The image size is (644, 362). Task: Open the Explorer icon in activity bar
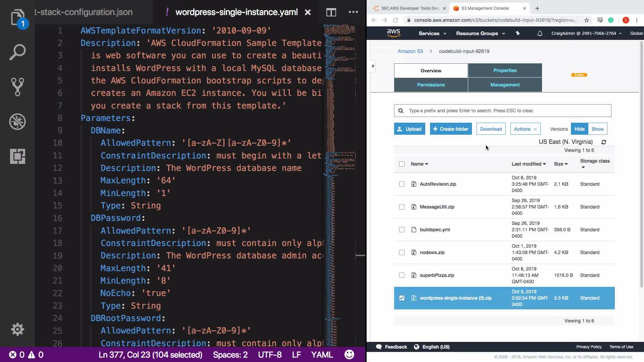[17, 17]
